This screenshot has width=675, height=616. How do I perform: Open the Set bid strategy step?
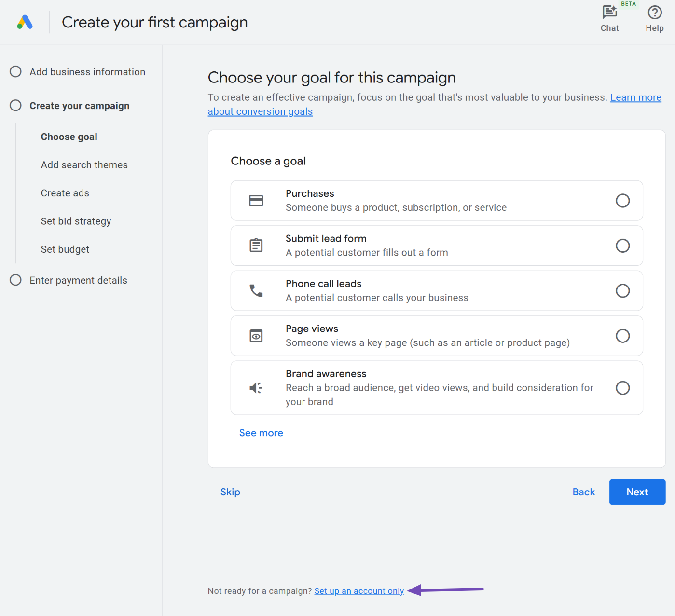coord(76,221)
